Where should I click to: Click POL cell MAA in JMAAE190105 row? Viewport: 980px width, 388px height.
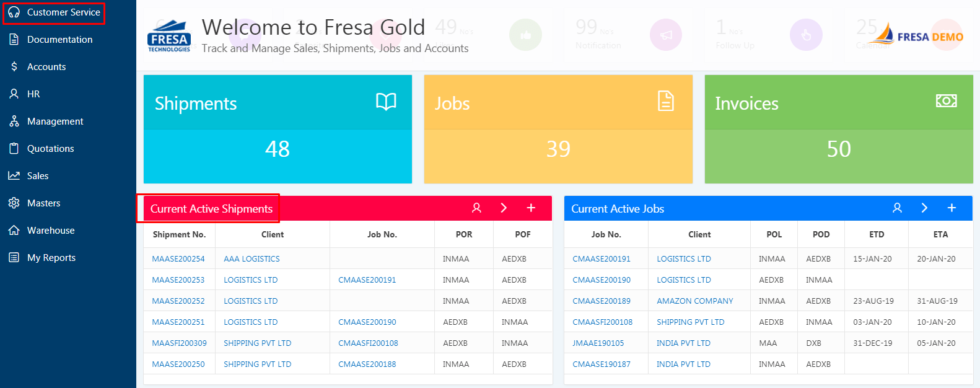click(x=768, y=343)
